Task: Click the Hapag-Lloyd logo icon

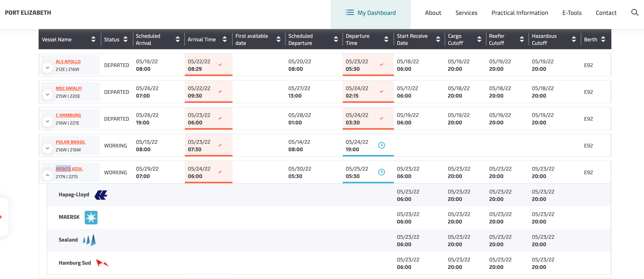Action: (101, 195)
